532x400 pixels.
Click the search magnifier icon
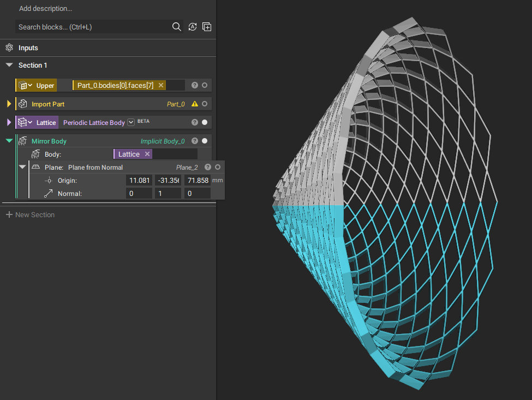point(176,27)
